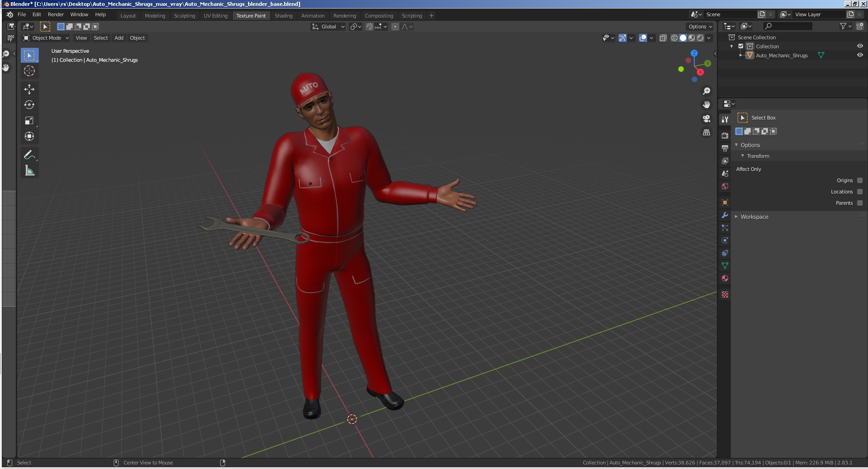Image resolution: width=868 pixels, height=469 pixels.
Task: Switch to Material Preview shading
Action: pyautogui.click(x=692, y=38)
